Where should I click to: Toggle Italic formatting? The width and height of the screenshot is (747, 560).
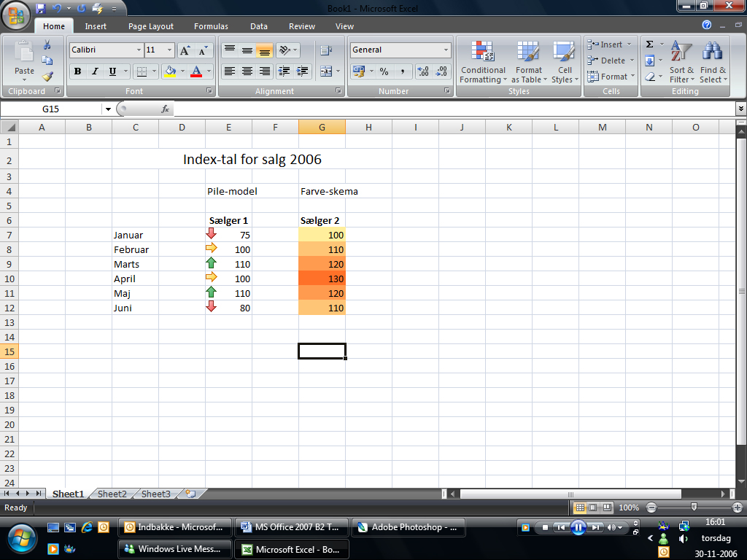click(95, 71)
